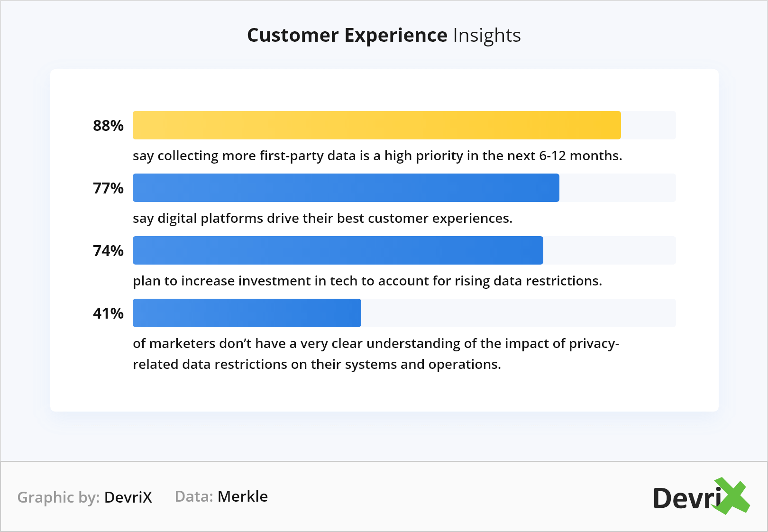Select the 77% percentage label
Viewport: 768px width, 532px height.
tap(108, 188)
